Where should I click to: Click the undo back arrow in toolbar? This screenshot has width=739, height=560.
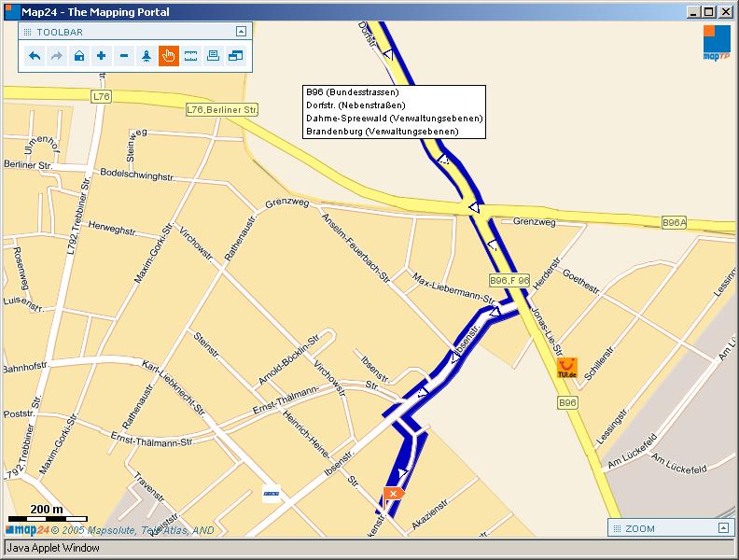[35, 56]
